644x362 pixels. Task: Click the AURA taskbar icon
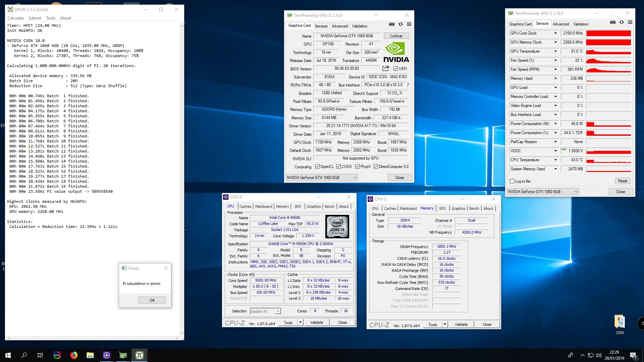[x=57, y=355]
